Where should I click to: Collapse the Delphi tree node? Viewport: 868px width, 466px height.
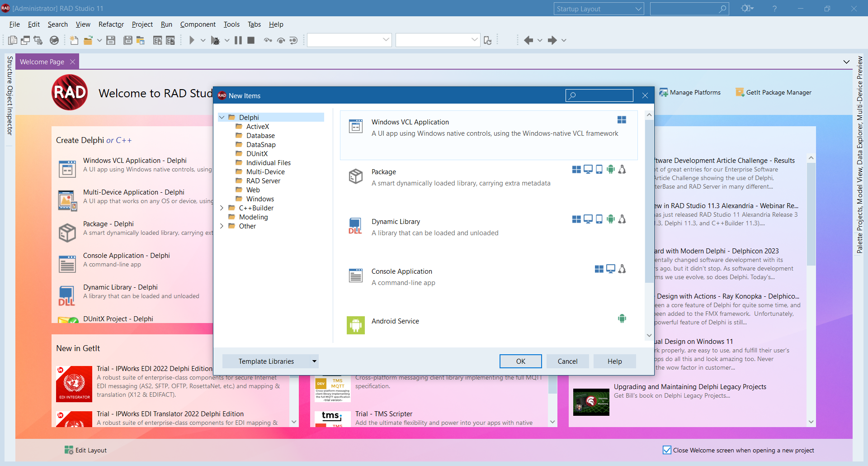pyautogui.click(x=222, y=117)
